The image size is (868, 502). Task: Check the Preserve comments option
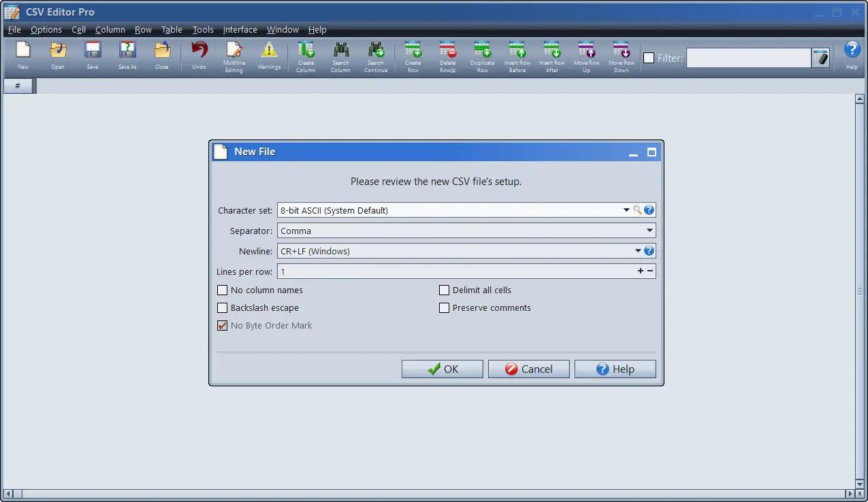444,307
